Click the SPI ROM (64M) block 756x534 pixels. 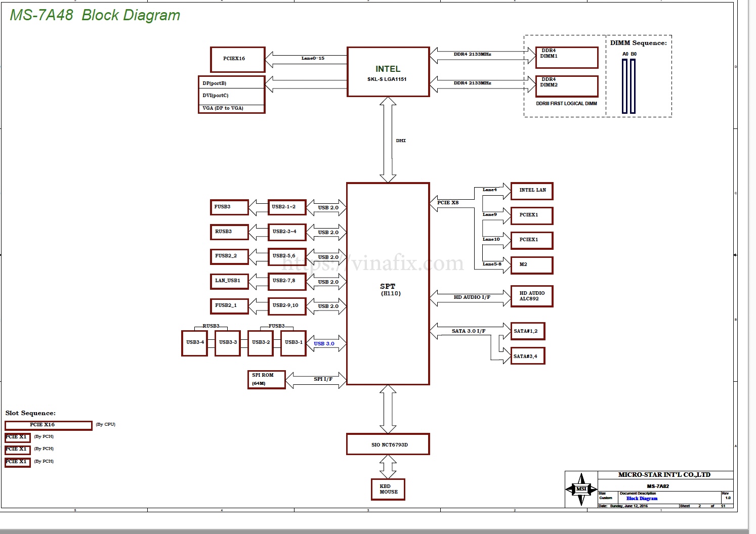[x=267, y=379]
